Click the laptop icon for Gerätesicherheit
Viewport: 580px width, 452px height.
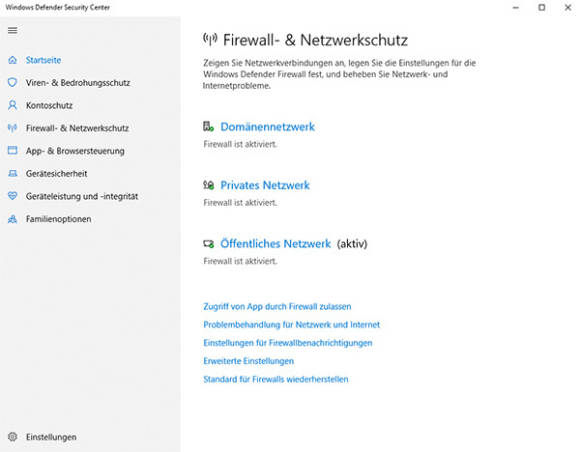[13, 173]
